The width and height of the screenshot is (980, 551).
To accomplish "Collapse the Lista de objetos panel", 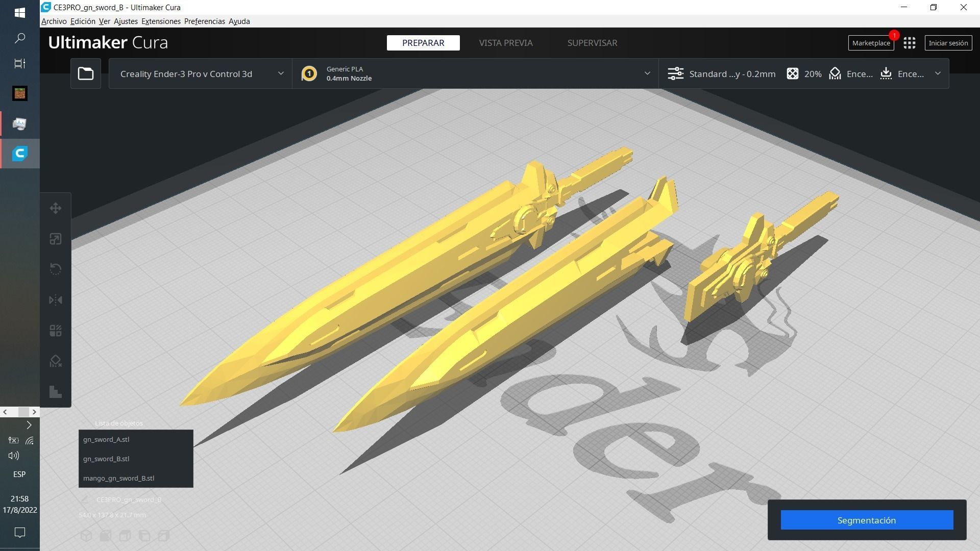I will coord(118,423).
